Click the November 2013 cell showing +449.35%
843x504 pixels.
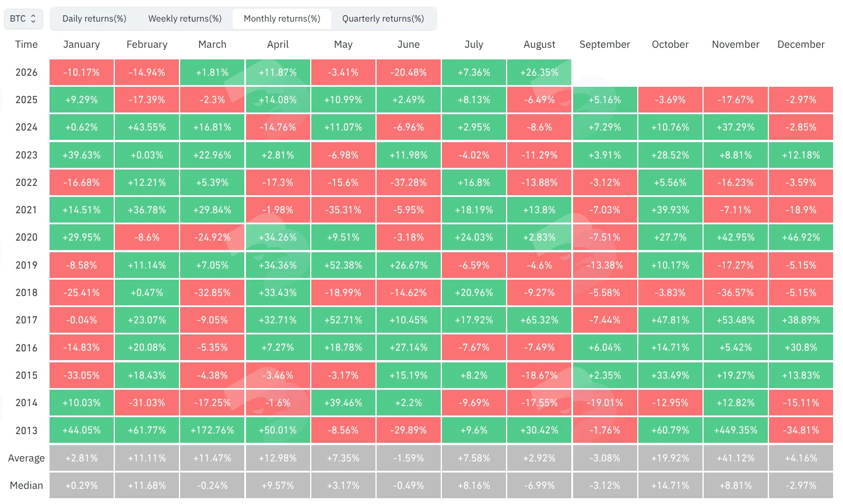pyautogui.click(x=736, y=430)
